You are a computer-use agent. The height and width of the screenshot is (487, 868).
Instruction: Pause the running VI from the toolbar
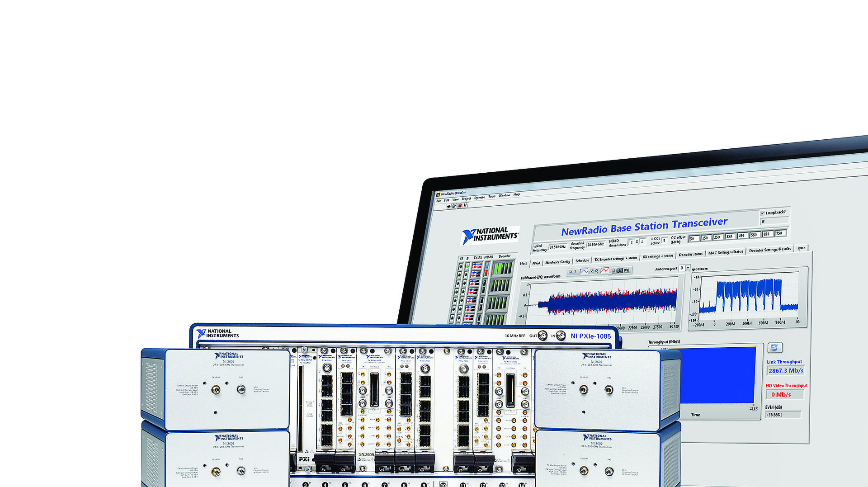(x=465, y=206)
